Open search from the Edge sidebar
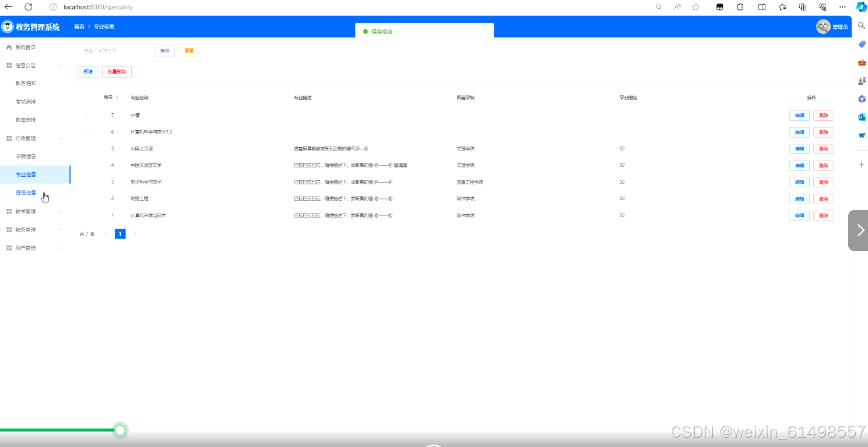 (861, 26)
